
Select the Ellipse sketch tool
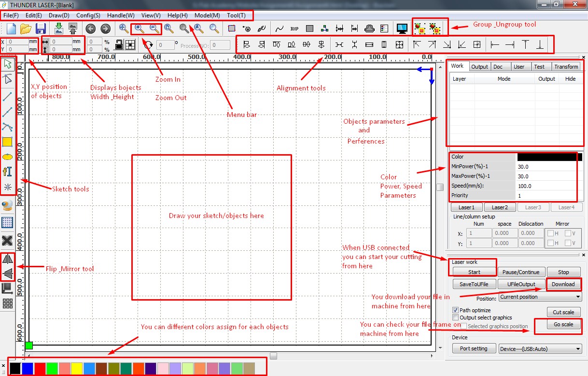[x=7, y=157]
